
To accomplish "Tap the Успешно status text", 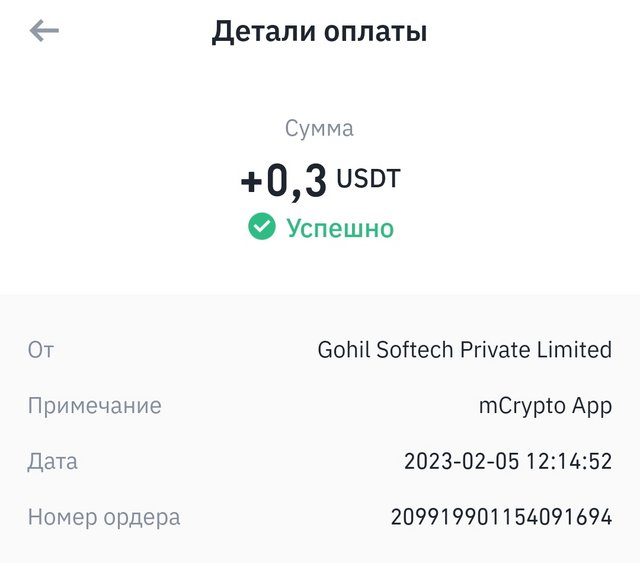I will (340, 228).
